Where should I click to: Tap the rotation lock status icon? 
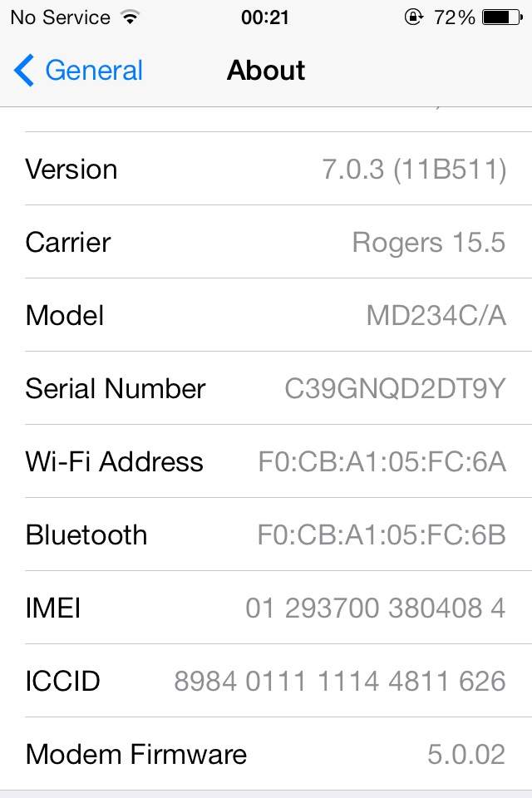(413, 17)
